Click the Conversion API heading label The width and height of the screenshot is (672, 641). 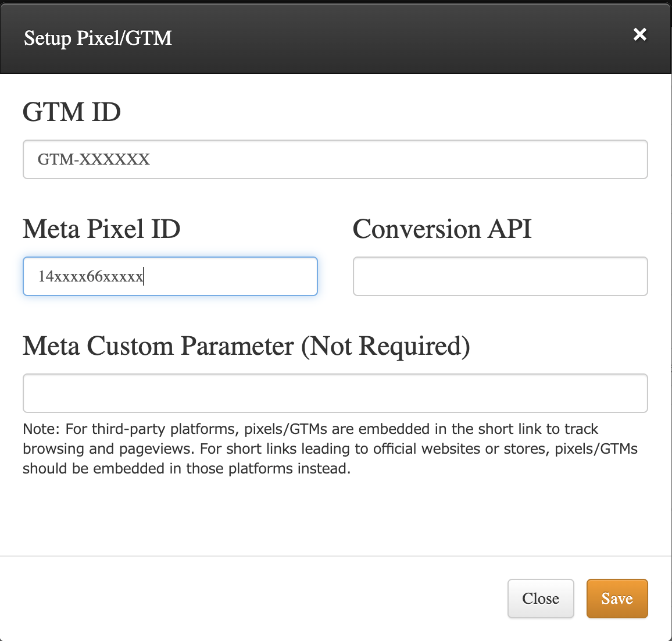(x=442, y=229)
